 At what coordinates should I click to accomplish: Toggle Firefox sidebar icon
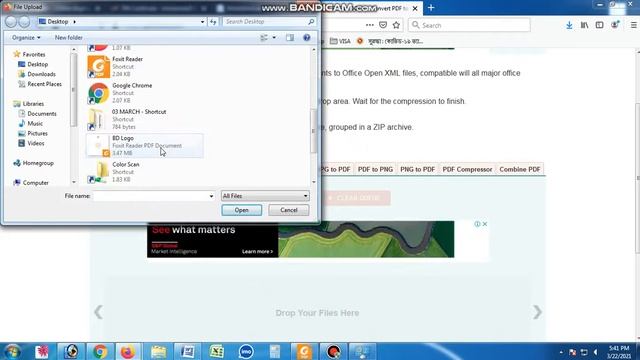coord(599,25)
